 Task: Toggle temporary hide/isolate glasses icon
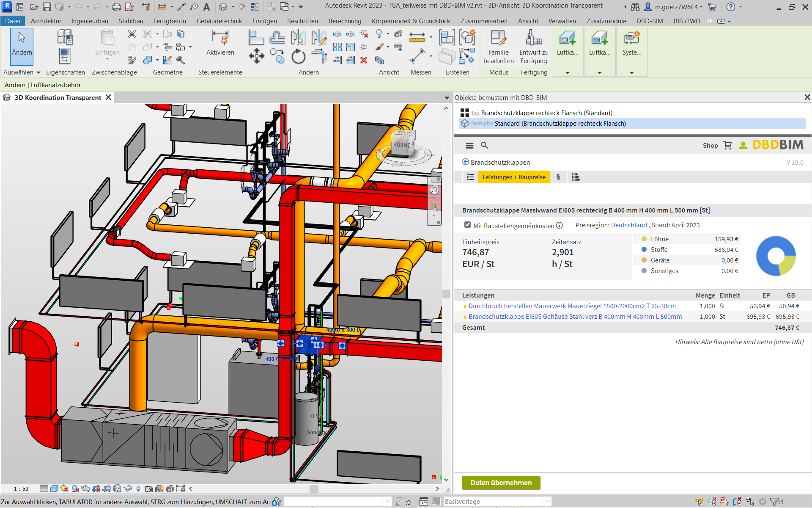tap(128, 489)
